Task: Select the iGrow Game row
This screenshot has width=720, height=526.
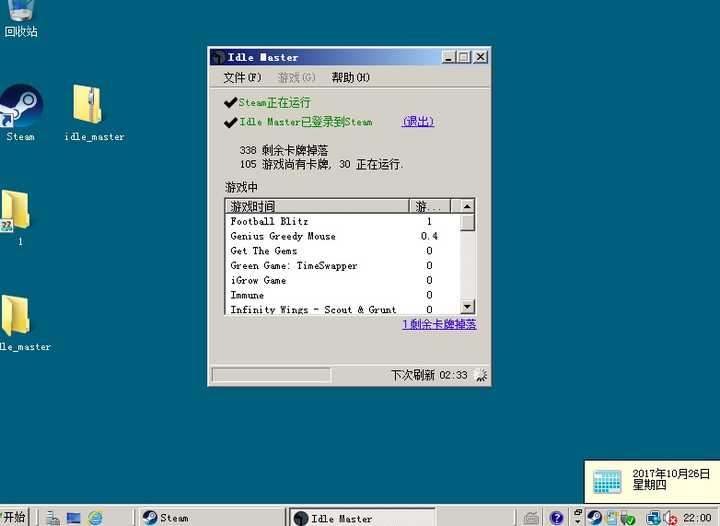Action: pos(343,280)
